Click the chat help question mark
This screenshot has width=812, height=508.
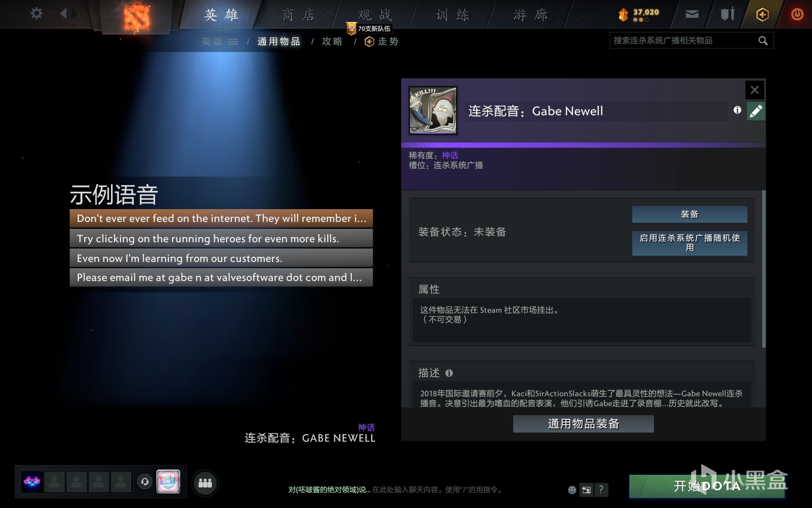coord(601,490)
